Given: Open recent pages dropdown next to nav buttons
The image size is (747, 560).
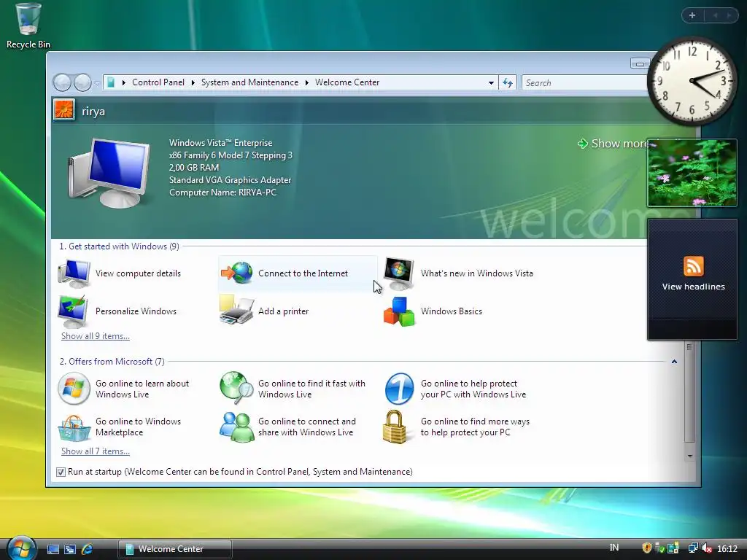Looking at the screenshot, I should click(97, 83).
